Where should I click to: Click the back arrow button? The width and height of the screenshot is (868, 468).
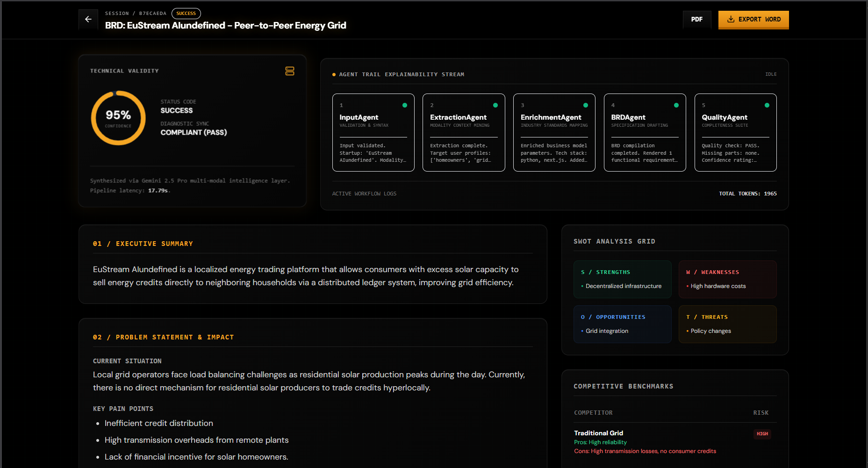(x=88, y=19)
